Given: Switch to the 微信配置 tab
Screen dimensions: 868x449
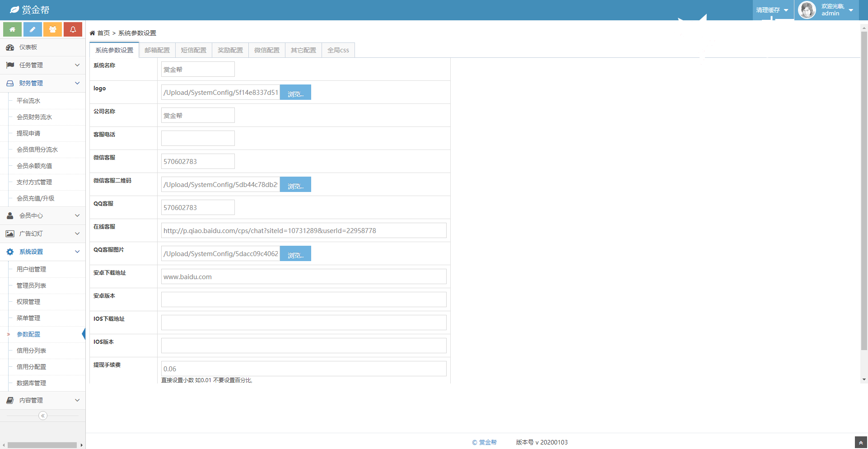Looking at the screenshot, I should click(x=266, y=50).
